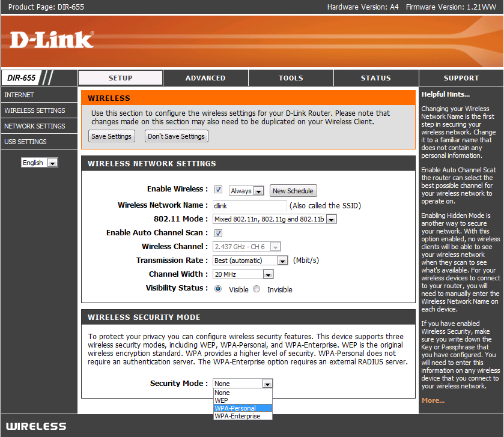Select the Visible radio button
The width and height of the screenshot is (504, 437).
pos(218,289)
